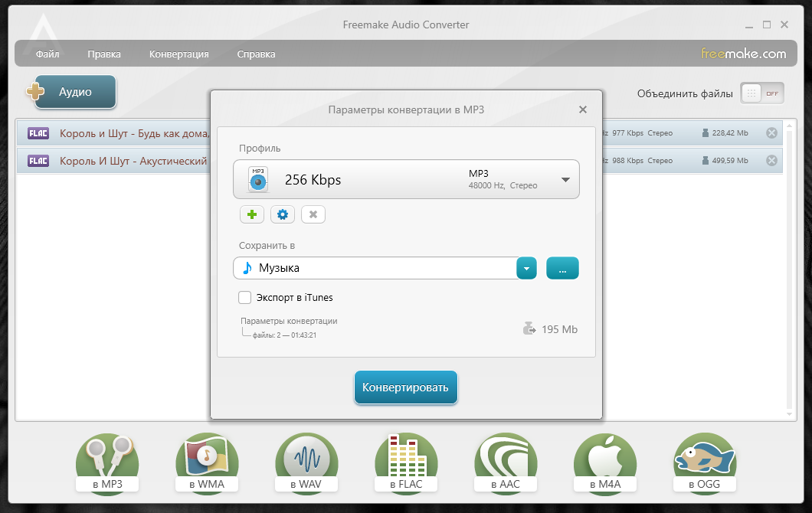Click the 195 Mb estimated size text
Viewport: 812px width, 513px height.
pyautogui.click(x=559, y=329)
